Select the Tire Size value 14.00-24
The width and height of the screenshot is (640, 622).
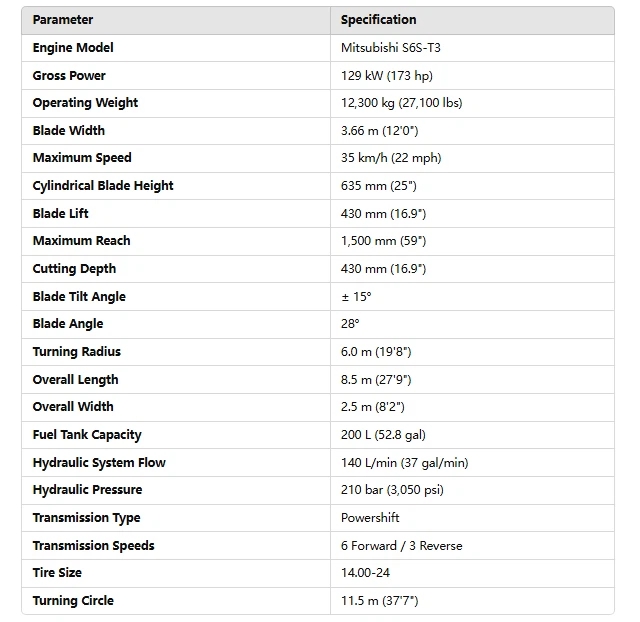point(366,573)
